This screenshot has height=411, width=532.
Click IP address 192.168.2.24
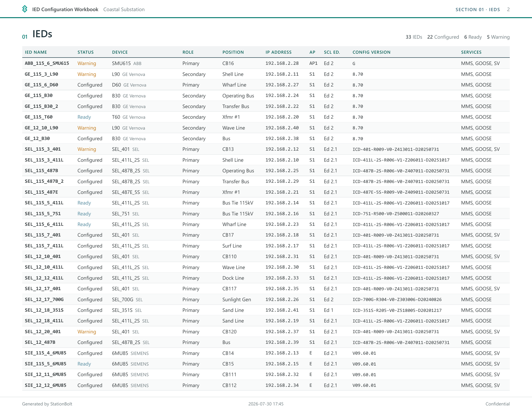(x=282, y=95)
